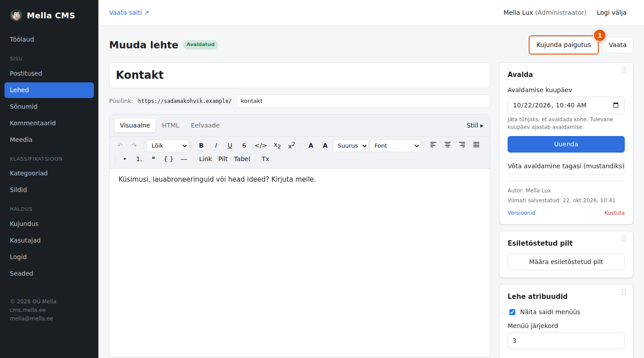The width and height of the screenshot is (644, 358).
Task: Click the undo arrow in the editor toolbar
Action: 120,145
